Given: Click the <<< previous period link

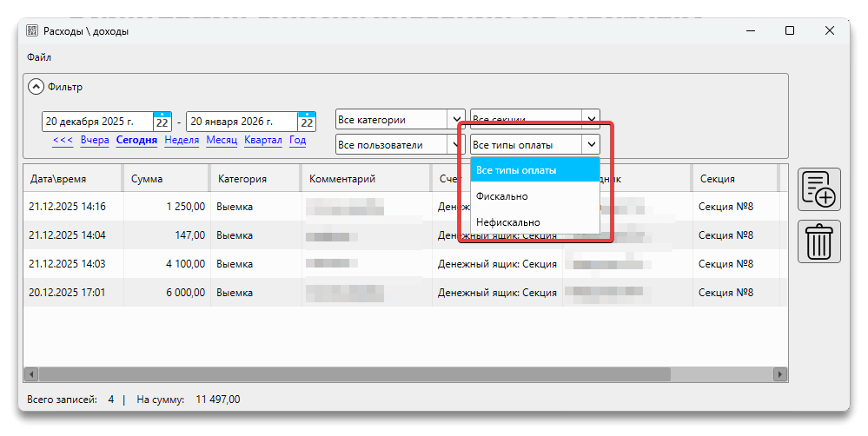Looking at the screenshot, I should click(63, 140).
